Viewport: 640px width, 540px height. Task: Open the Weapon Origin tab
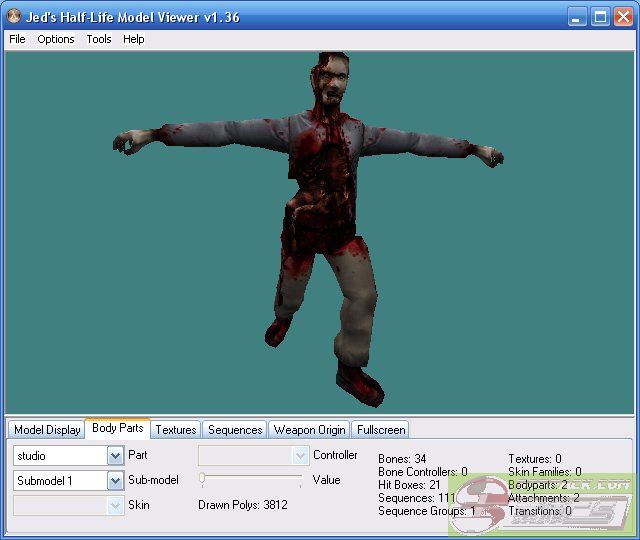(309, 430)
